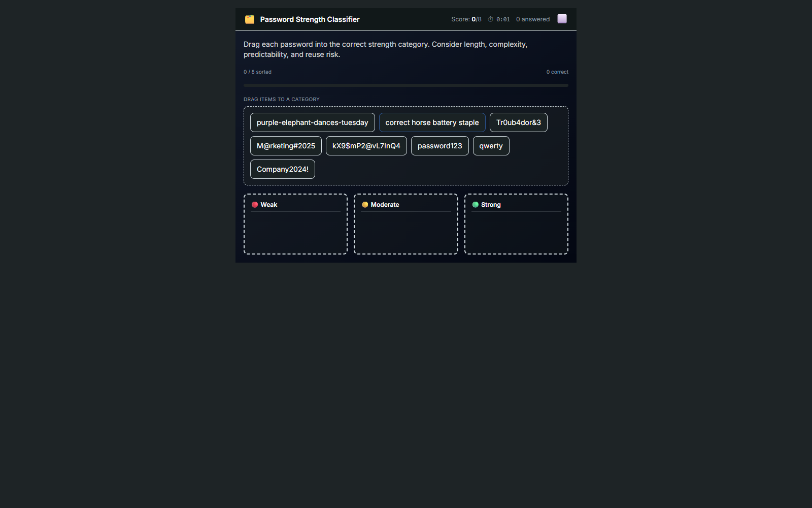This screenshot has height=508, width=812.
Task: Click the yellow Moderate category dot
Action: pyautogui.click(x=365, y=205)
